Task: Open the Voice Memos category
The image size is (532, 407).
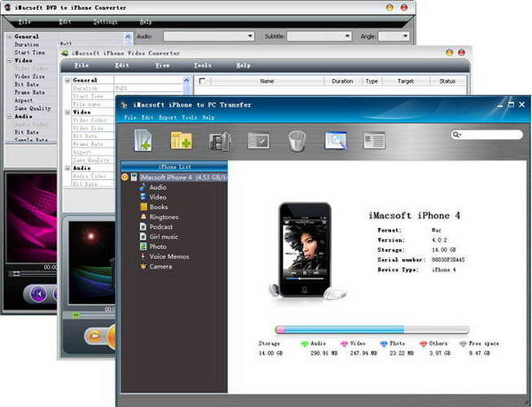Action: coord(169,256)
